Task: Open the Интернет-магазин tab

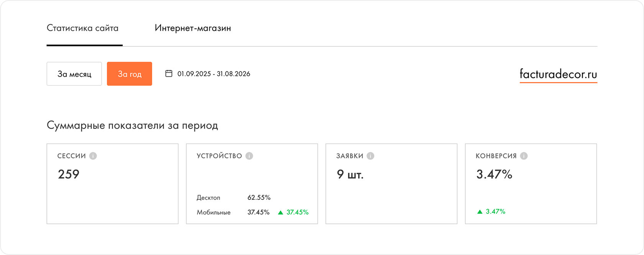Action: (x=193, y=28)
